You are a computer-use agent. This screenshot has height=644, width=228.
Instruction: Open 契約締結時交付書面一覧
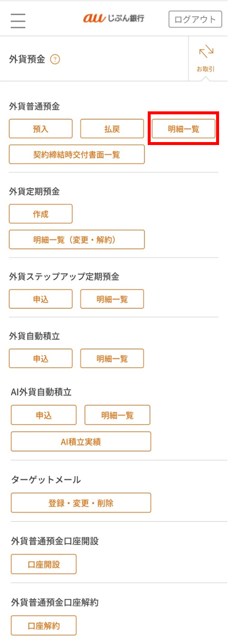pos(77,154)
